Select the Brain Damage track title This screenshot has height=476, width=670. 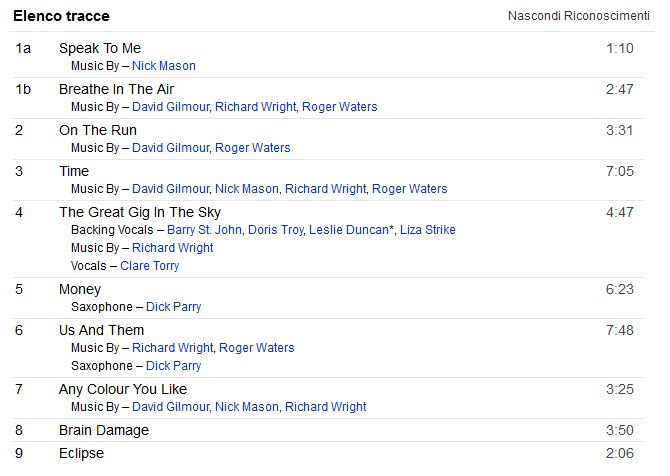104,430
